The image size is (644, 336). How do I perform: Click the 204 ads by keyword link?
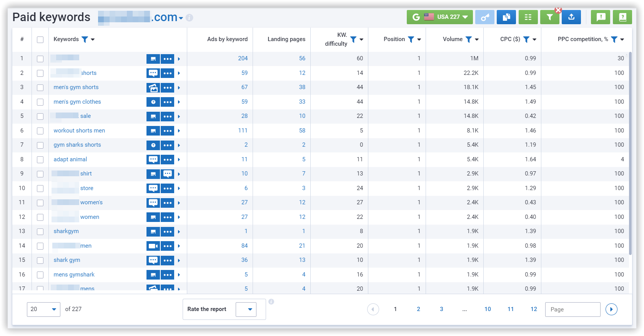[x=243, y=58]
